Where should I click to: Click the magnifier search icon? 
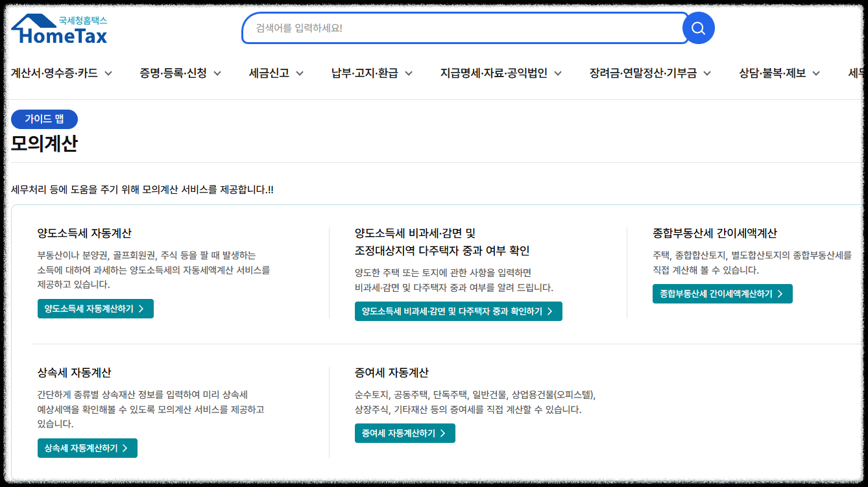(x=698, y=28)
